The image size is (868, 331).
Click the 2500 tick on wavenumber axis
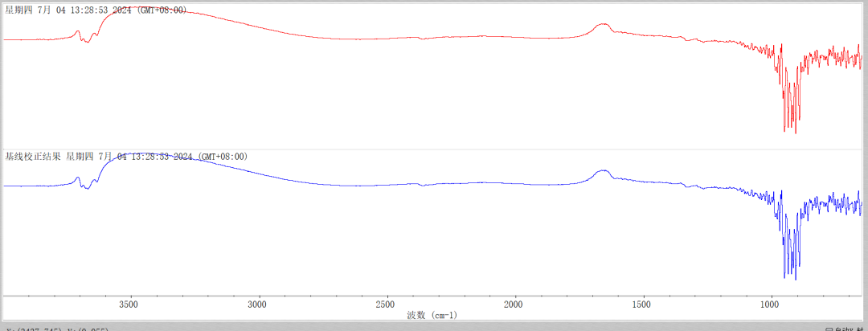(385, 304)
